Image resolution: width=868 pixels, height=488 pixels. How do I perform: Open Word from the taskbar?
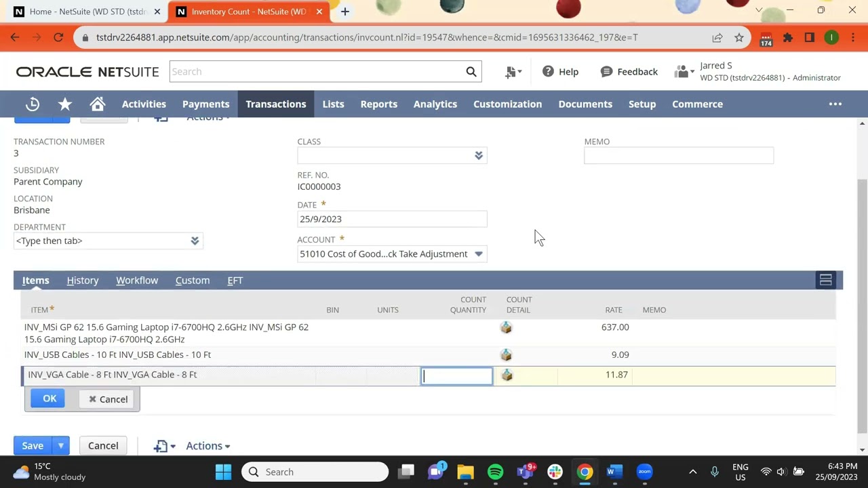(614, 472)
